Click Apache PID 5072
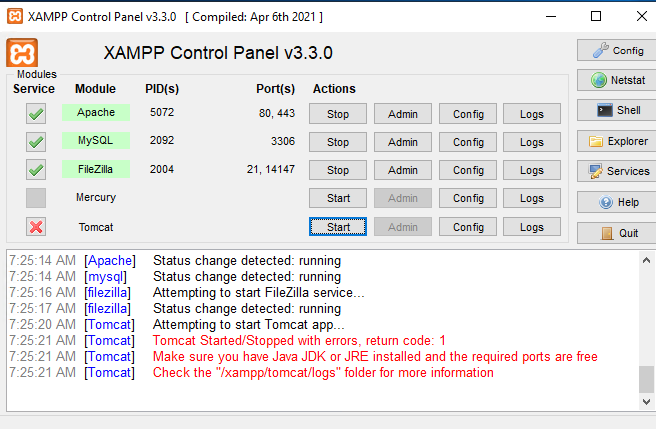 162,112
